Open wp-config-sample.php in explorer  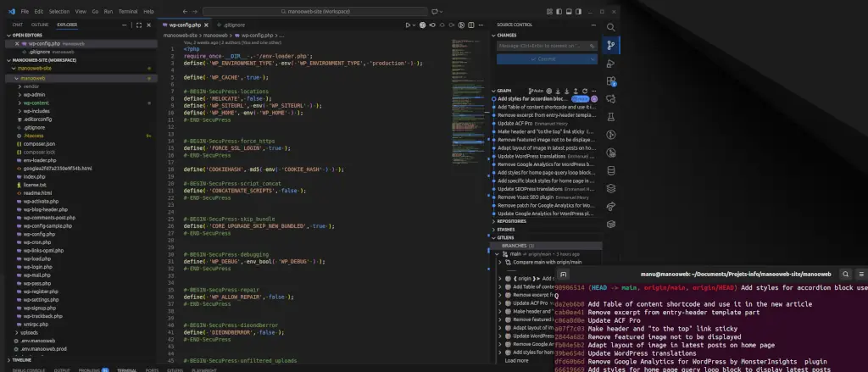point(47,226)
